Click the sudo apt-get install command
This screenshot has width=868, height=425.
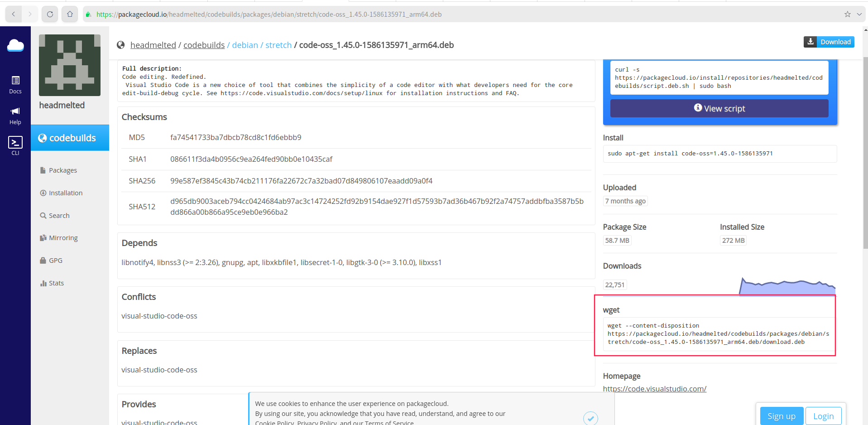pyautogui.click(x=719, y=154)
